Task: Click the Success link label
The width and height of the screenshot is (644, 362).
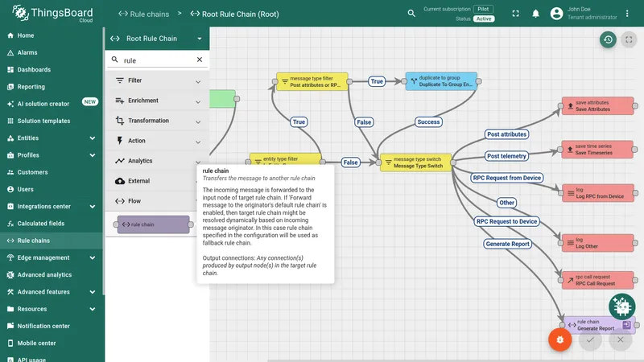Action: [428, 122]
